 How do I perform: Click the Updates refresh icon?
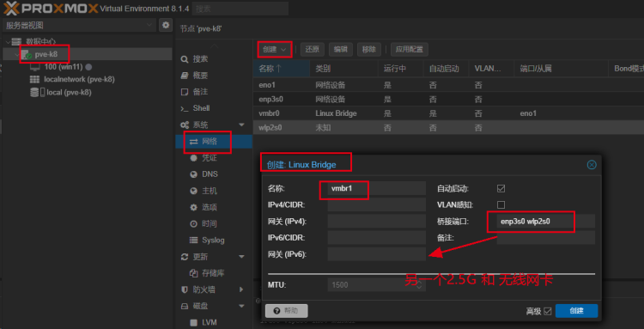pos(185,257)
